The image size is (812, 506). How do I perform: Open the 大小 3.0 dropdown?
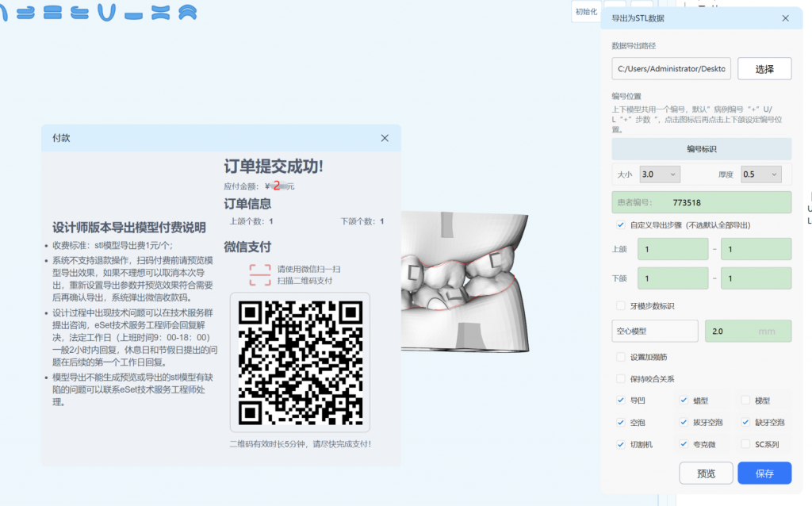[660, 174]
